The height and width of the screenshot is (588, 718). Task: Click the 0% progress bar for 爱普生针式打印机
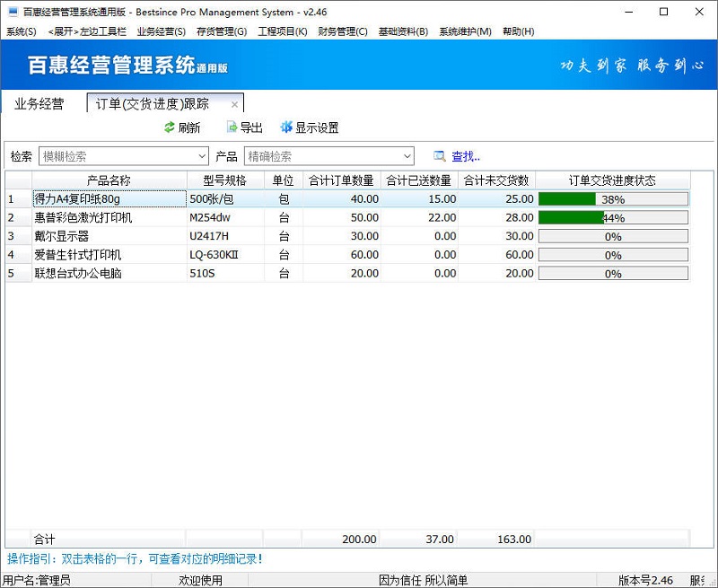pyautogui.click(x=613, y=255)
